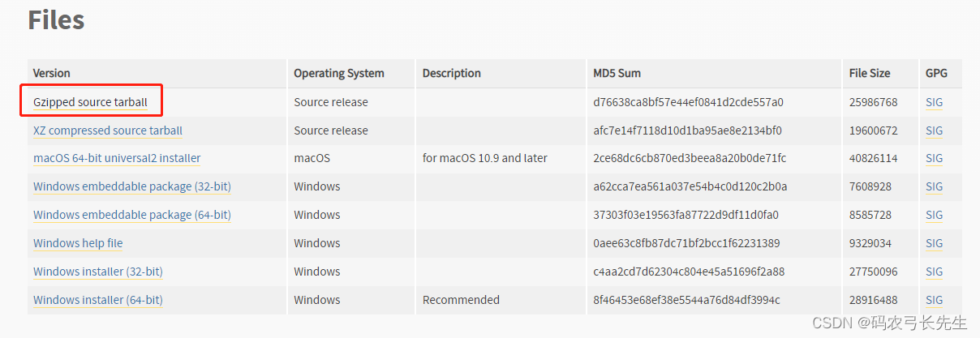Screen dimensions: 980x338
Task: Click SIG for Windows embeddable package (32-bit)
Action: coord(934,186)
